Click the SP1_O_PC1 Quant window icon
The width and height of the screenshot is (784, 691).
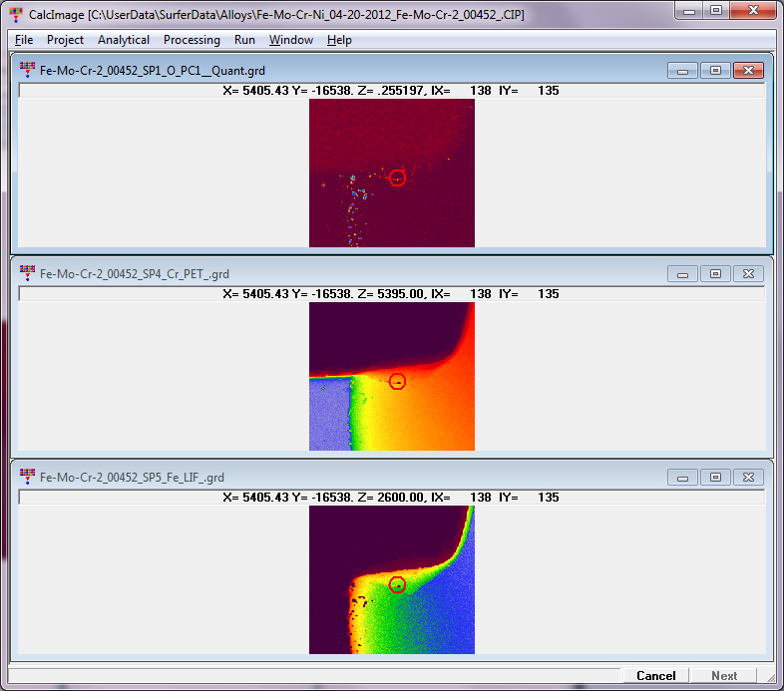(x=27, y=71)
